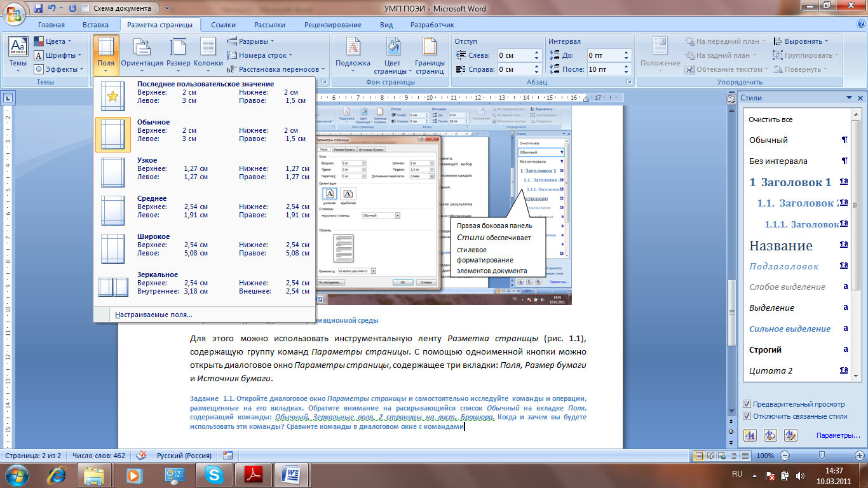Open the Абзац dialog launcher
Screen dimensions: 868x488
627,83
